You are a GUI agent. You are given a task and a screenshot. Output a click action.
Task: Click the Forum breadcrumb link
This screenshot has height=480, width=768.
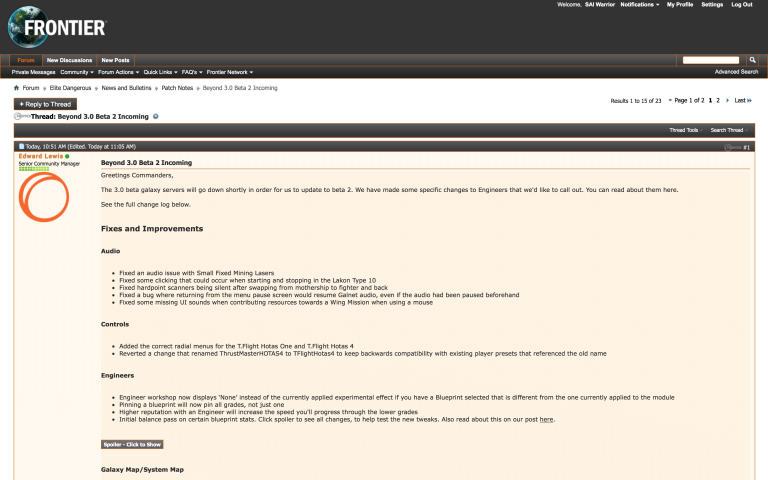coord(31,88)
